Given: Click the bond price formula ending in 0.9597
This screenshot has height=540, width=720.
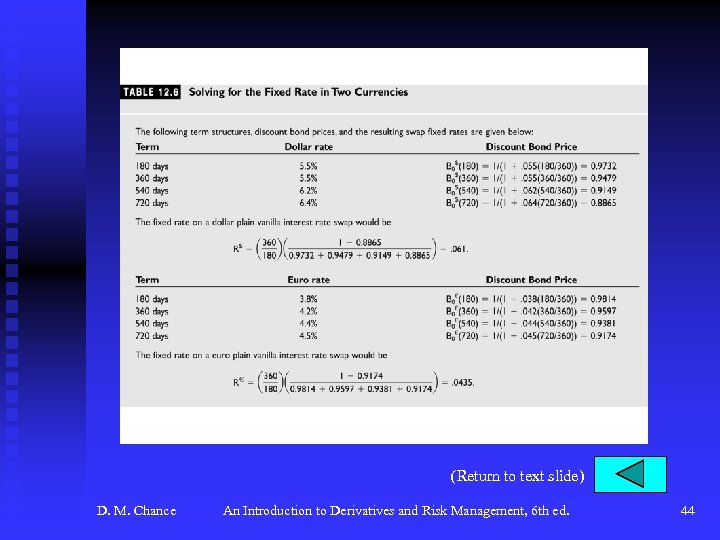Looking at the screenshot, I should [531, 311].
